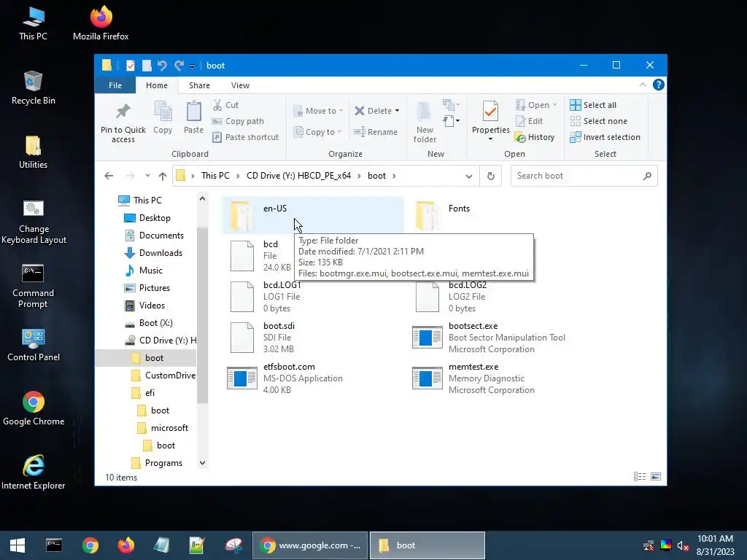
Task: Click Select none in ribbon
Action: [598, 121]
